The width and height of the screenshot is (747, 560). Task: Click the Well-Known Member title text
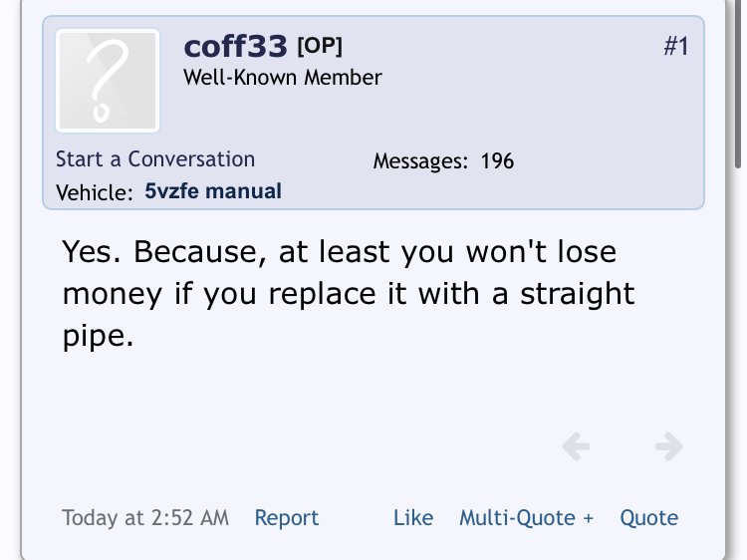(283, 78)
